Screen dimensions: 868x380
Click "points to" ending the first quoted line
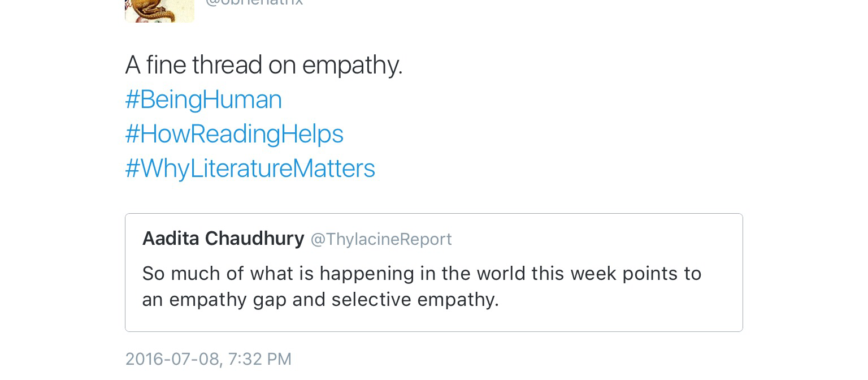click(662, 274)
